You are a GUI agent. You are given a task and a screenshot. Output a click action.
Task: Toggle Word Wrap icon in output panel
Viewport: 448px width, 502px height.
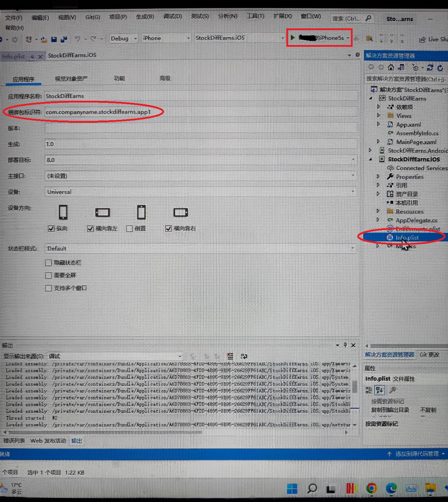(x=244, y=357)
